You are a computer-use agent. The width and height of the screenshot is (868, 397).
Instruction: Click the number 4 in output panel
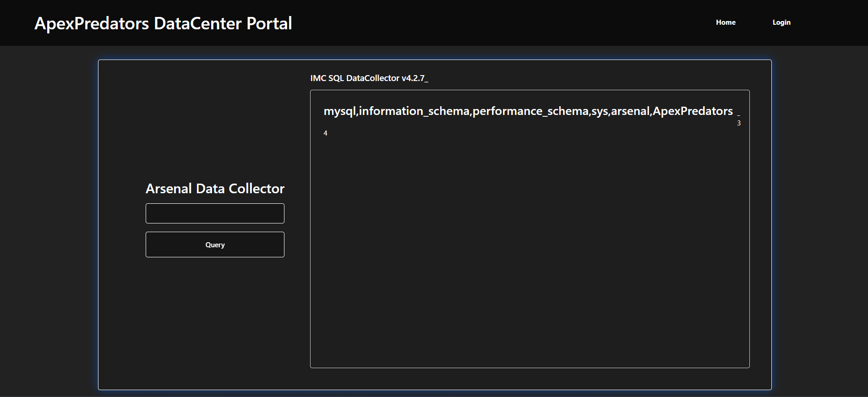tap(325, 133)
